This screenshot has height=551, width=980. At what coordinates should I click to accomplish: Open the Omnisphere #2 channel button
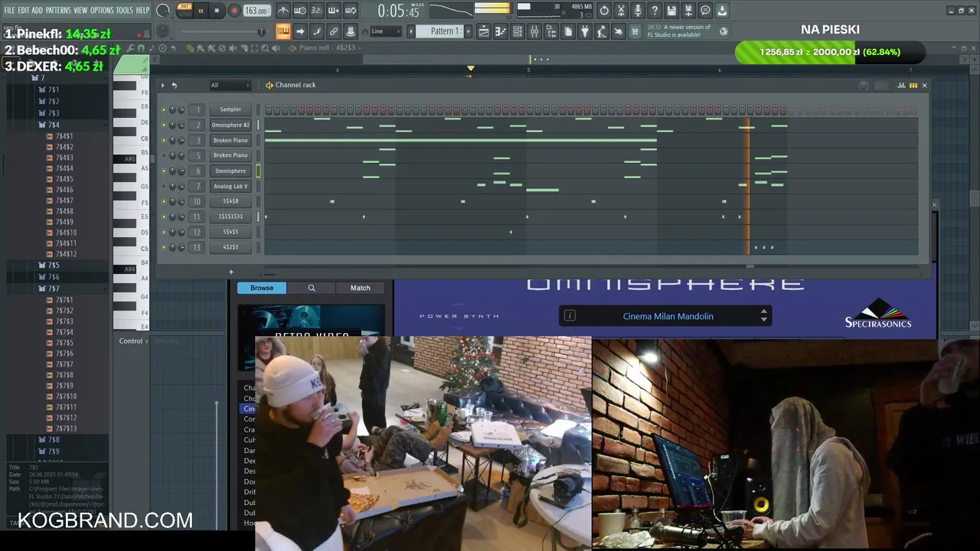point(230,125)
